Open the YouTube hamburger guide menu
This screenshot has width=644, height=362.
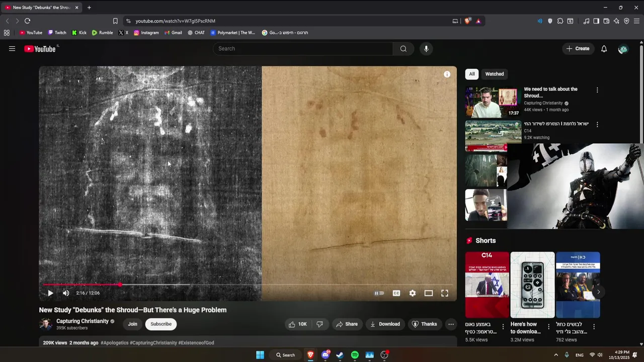pos(12,49)
